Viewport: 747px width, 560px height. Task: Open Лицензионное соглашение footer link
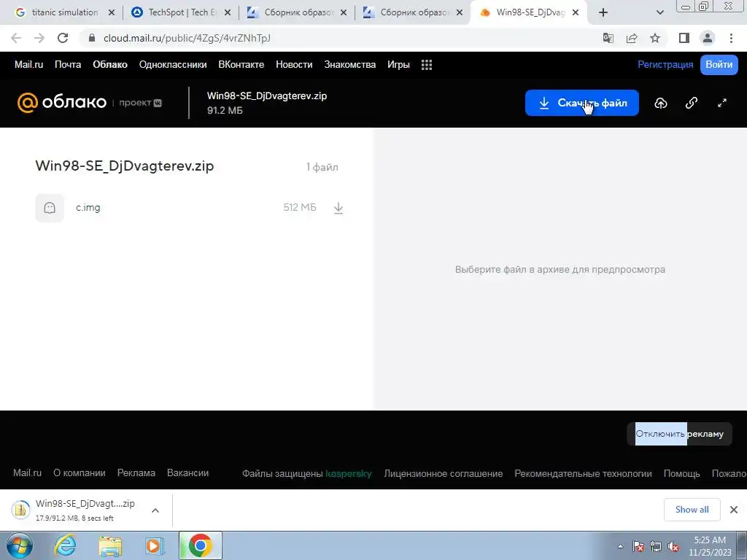click(x=443, y=474)
